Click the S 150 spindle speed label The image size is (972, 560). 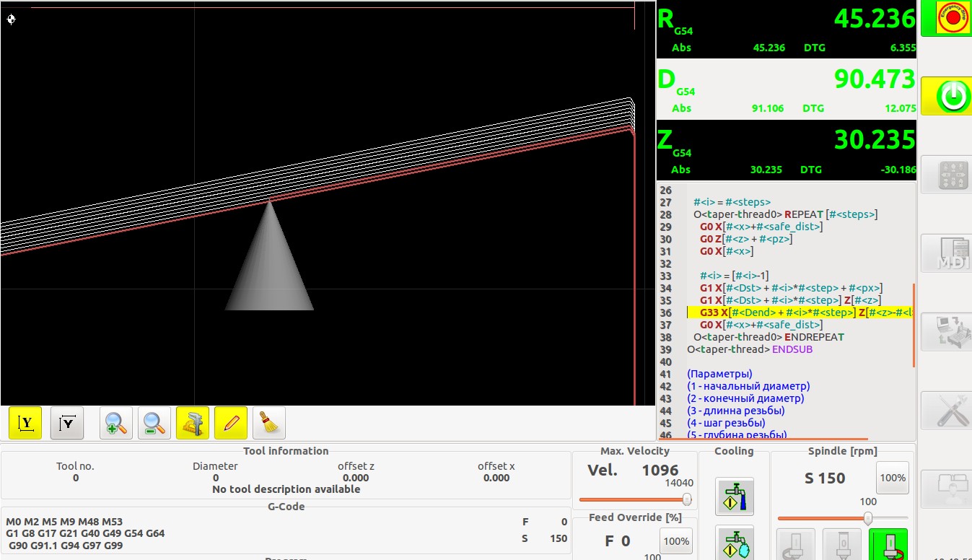point(825,478)
